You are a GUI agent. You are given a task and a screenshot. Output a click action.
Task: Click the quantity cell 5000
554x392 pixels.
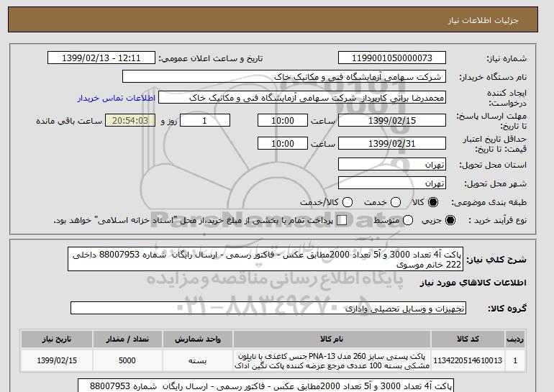(x=127, y=360)
